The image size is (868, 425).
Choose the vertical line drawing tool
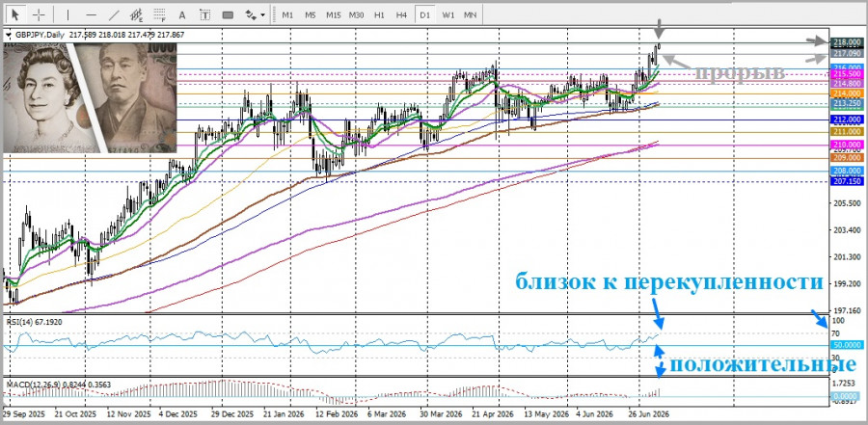click(x=68, y=15)
